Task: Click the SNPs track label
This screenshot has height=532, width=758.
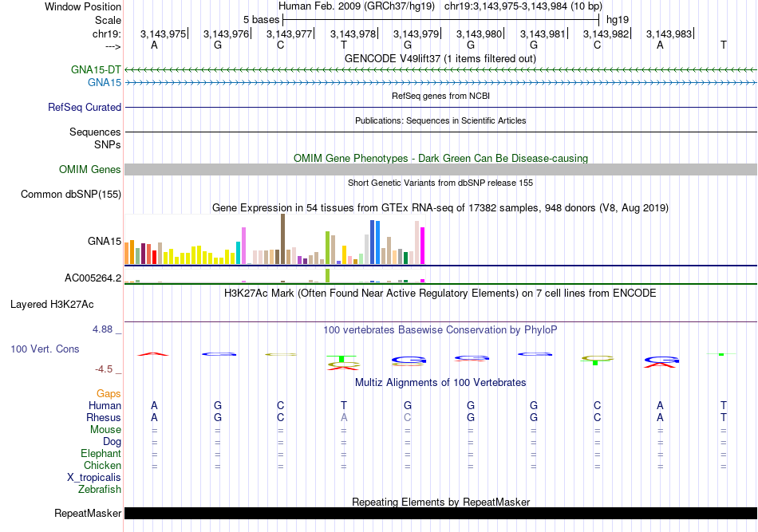Action: click(x=108, y=144)
